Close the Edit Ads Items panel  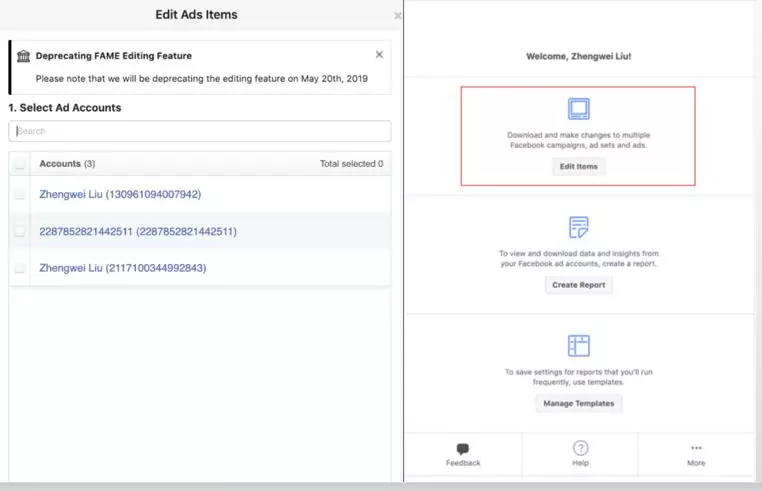pos(398,16)
